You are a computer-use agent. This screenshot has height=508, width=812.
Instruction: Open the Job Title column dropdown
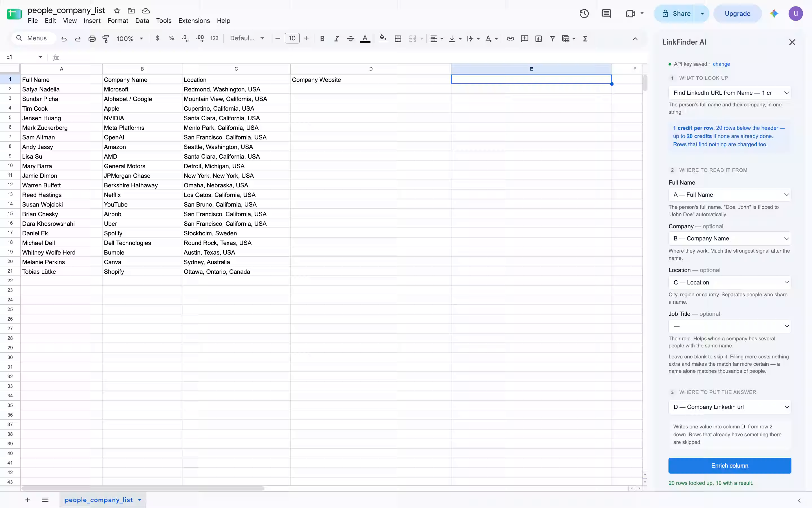[729, 326]
